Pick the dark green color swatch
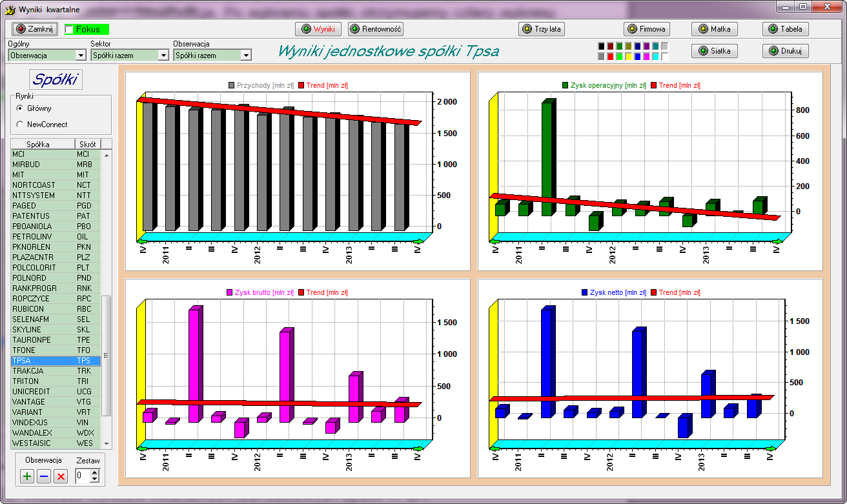 click(620, 46)
